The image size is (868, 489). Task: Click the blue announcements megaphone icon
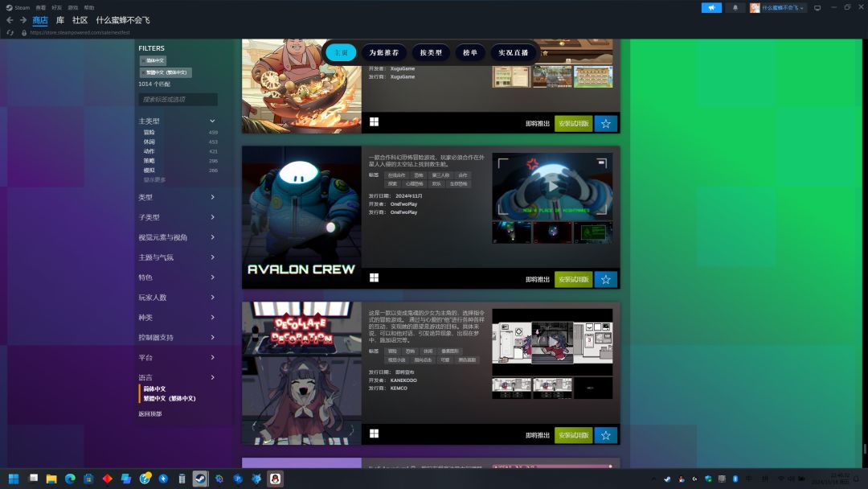[711, 8]
